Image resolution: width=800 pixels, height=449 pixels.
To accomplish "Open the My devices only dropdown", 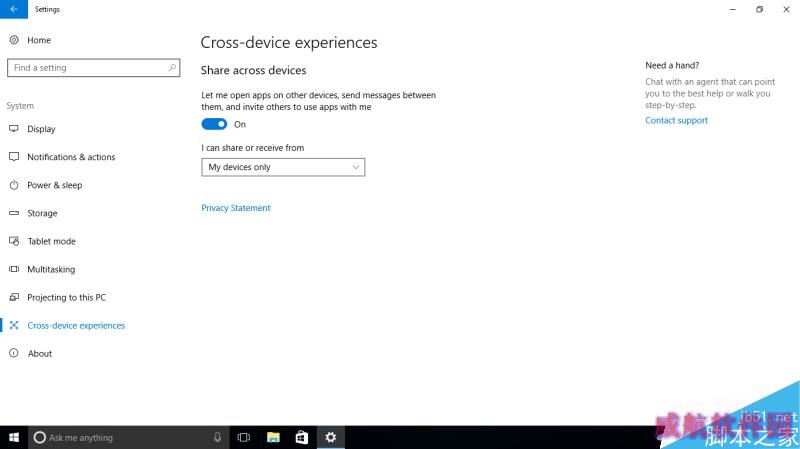I will 283,167.
